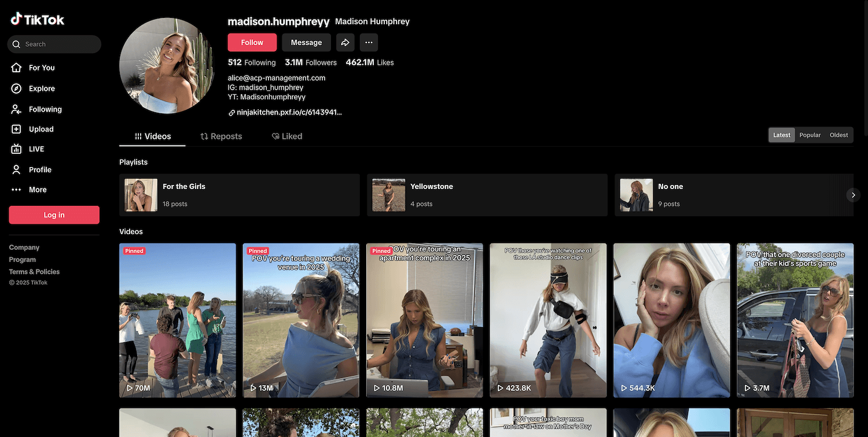Expand the Company footer section

coord(24,247)
